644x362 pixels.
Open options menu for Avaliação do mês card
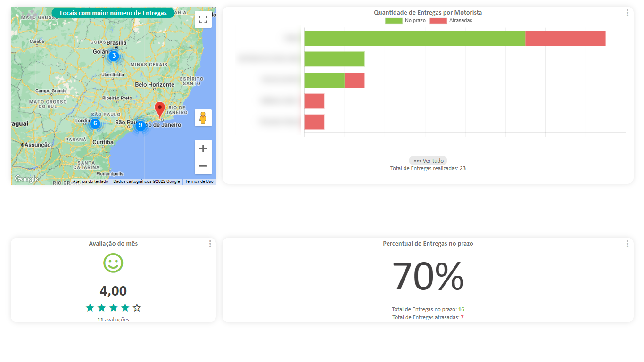(x=210, y=244)
